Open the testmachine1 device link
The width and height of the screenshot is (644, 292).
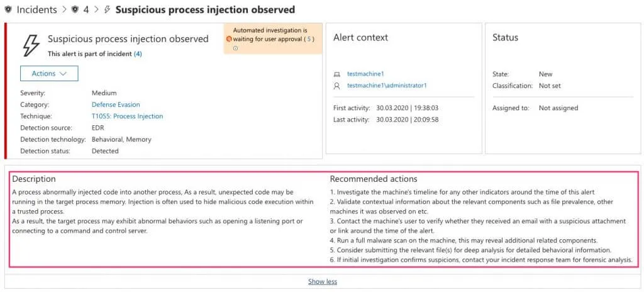(365, 74)
